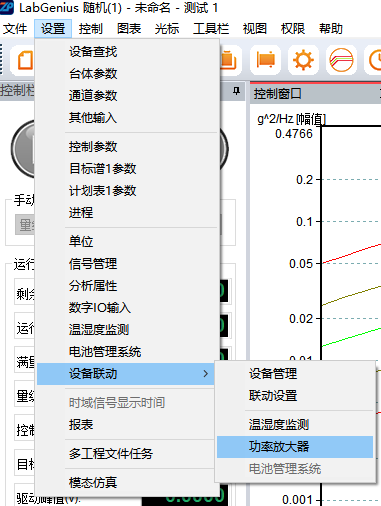Choose 联动设置 in the submenu
Image resolution: width=381 pixels, height=506 pixels.
(x=295, y=396)
